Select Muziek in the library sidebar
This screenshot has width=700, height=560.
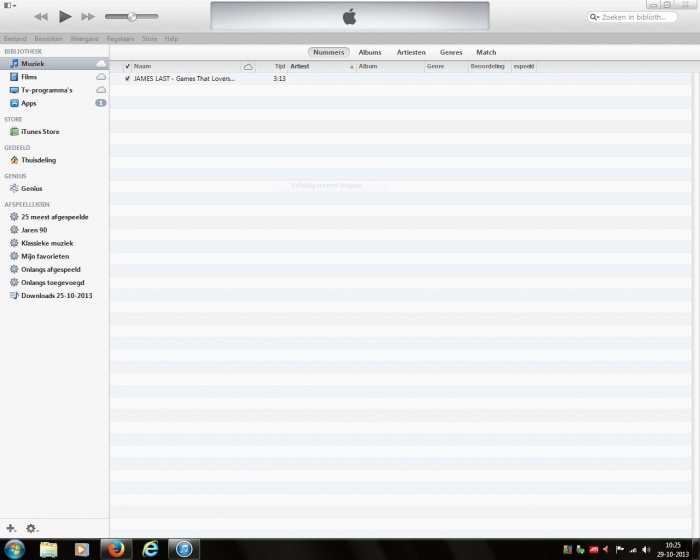coord(54,63)
